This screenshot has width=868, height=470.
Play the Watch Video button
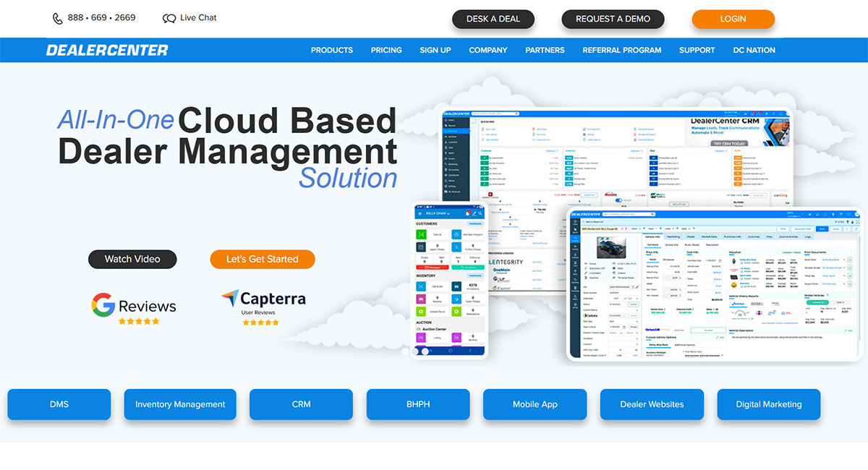[132, 259]
